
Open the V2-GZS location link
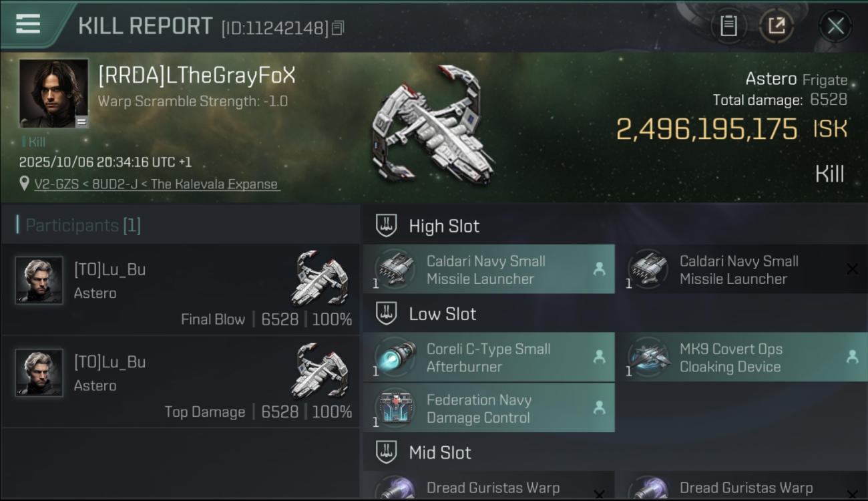point(157,184)
